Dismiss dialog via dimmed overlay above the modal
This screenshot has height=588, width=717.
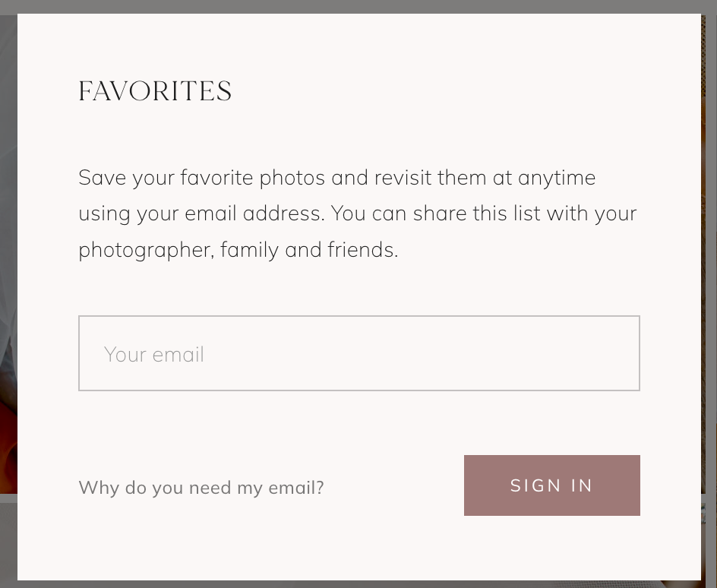(358, 6)
